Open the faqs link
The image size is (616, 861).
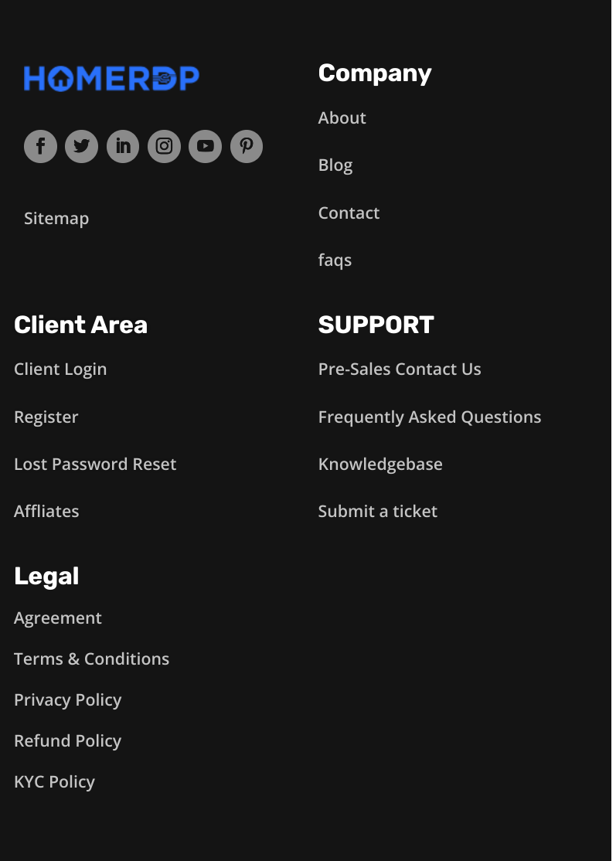pos(335,260)
